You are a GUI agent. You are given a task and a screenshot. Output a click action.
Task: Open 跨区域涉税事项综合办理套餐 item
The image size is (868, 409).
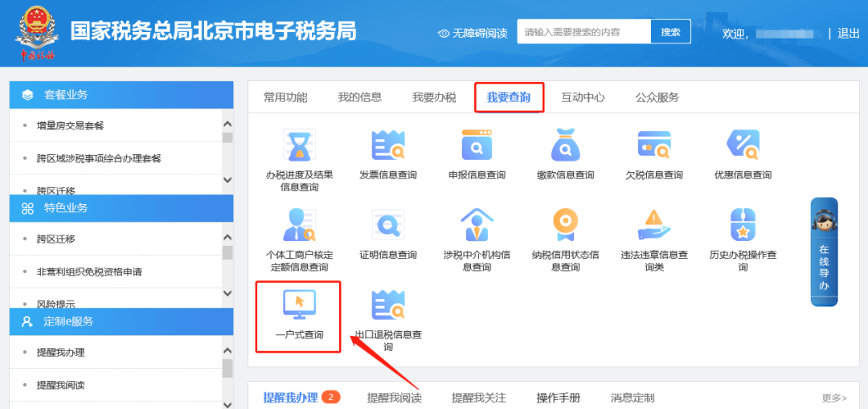99,158
